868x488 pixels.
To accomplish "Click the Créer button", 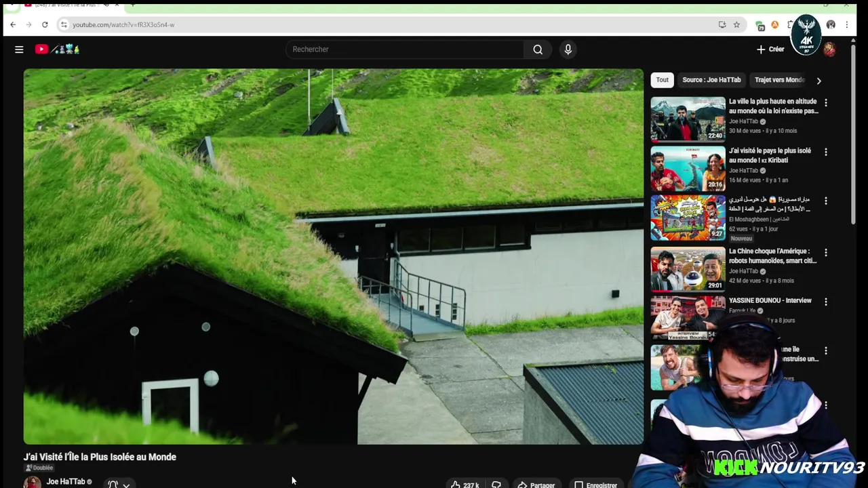I will (x=770, y=49).
